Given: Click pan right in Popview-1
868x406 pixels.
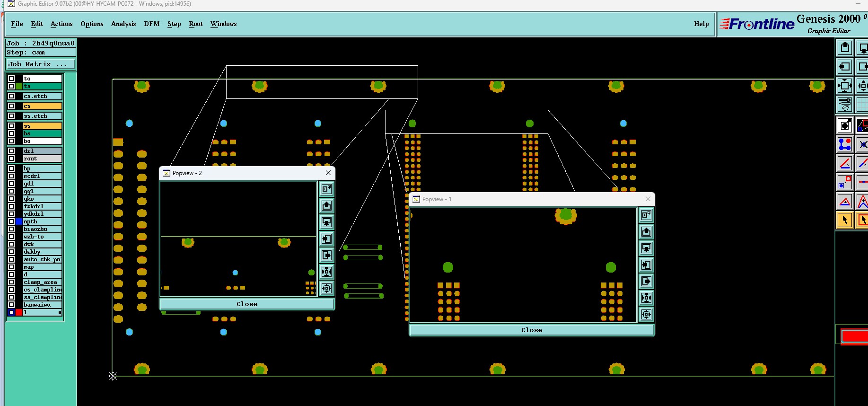Looking at the screenshot, I should (x=646, y=282).
